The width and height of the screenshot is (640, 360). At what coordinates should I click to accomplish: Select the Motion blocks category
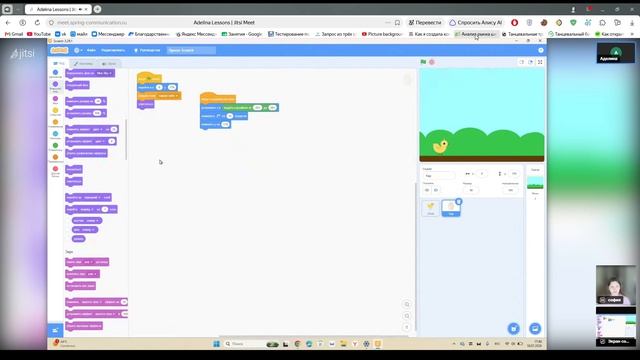click(x=56, y=74)
